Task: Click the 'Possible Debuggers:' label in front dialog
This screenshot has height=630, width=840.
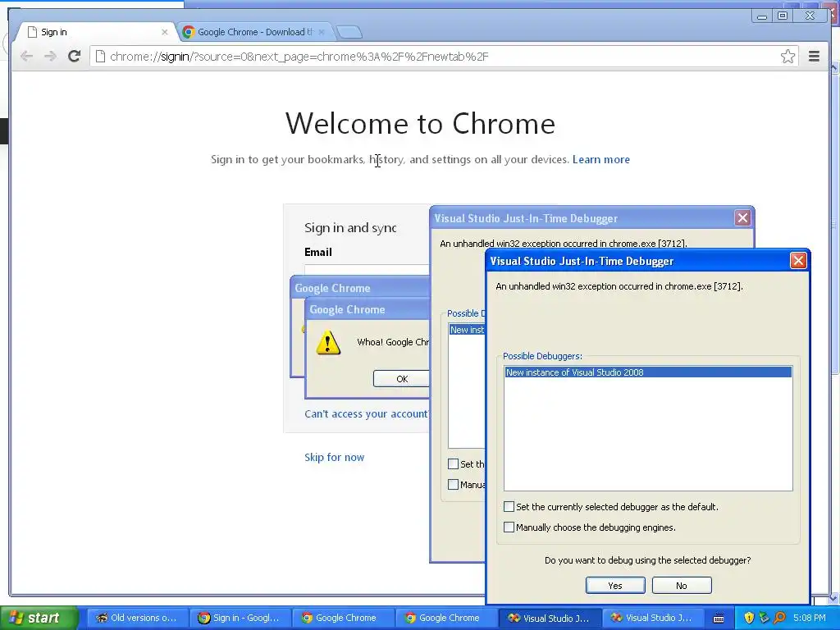Action: 542,356
